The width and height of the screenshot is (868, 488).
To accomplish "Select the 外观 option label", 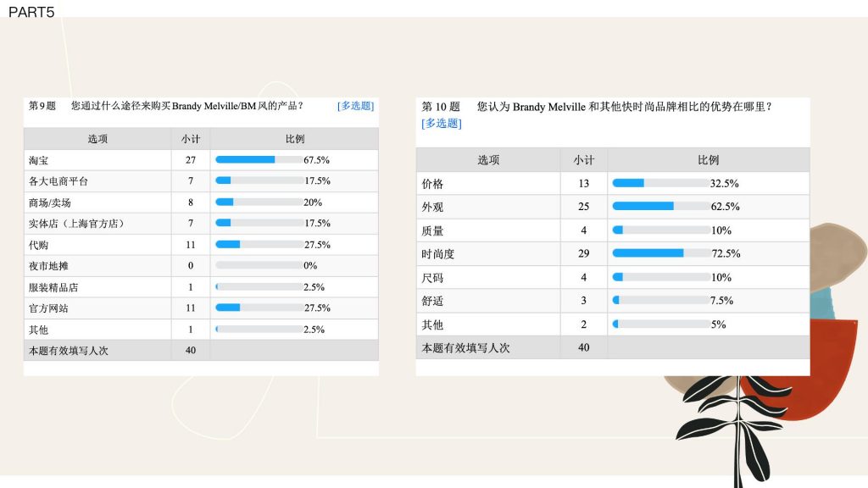I will 432,207.
